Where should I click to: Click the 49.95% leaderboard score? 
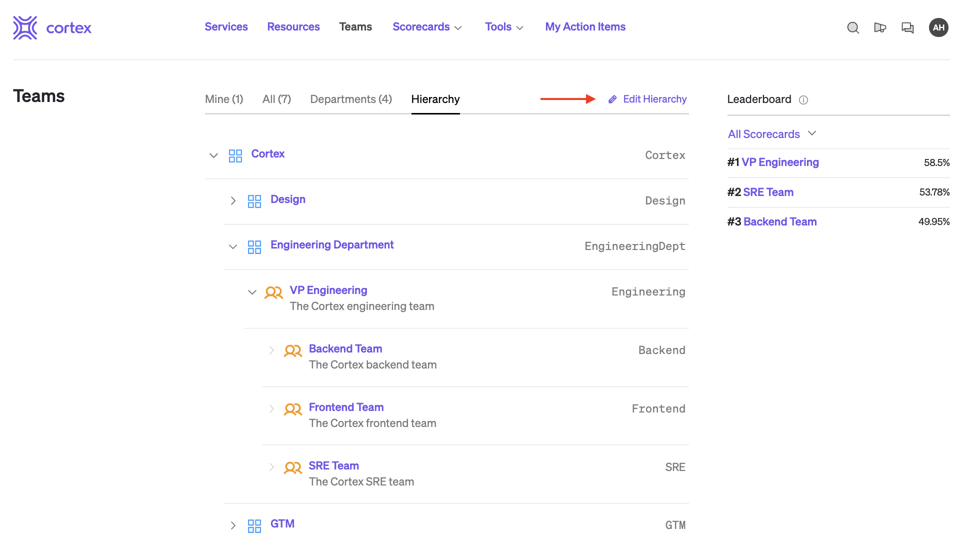pyautogui.click(x=934, y=222)
